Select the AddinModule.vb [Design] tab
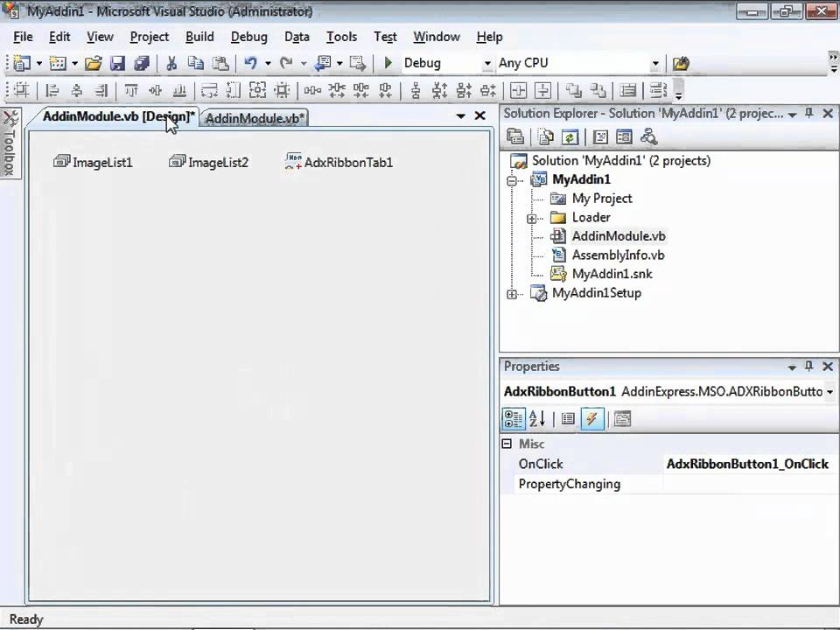The height and width of the screenshot is (630, 840). 118,116
